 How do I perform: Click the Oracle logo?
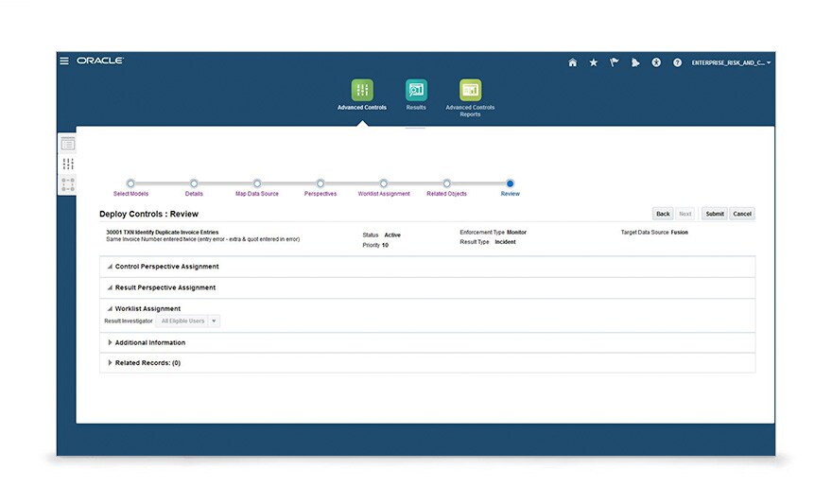click(x=100, y=61)
